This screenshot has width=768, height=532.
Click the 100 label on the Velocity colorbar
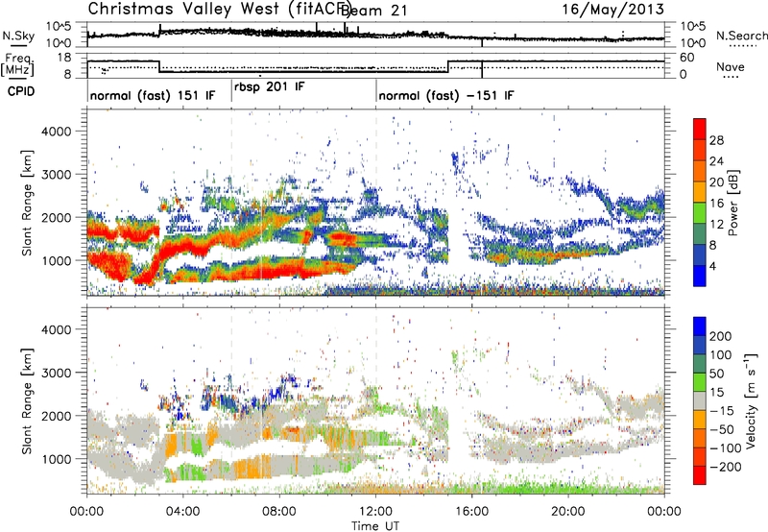click(x=721, y=355)
